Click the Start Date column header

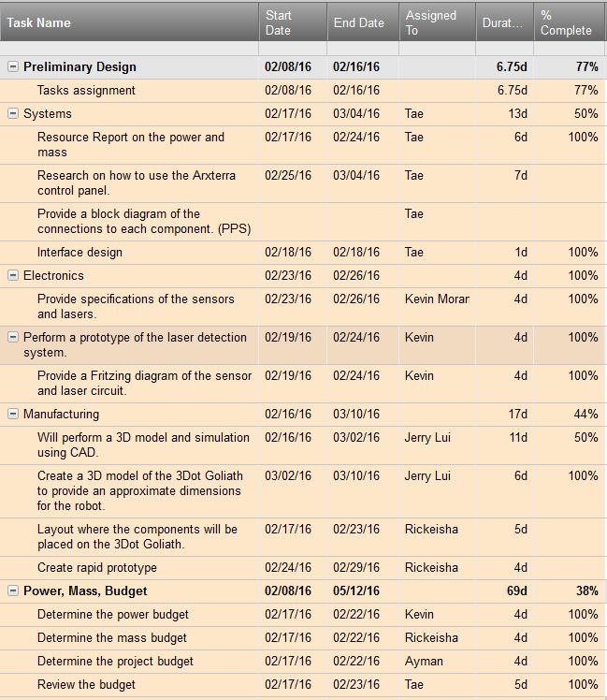[293, 22]
